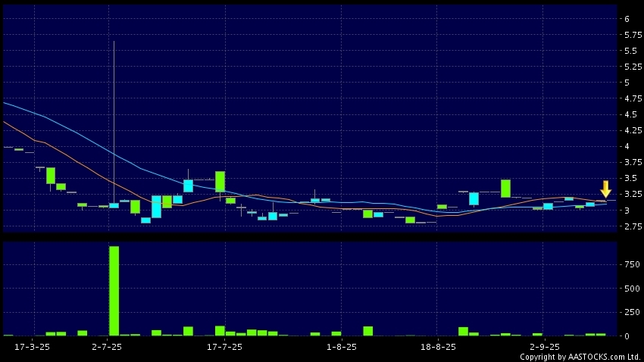Click the 5.75 price axis label

633,35
